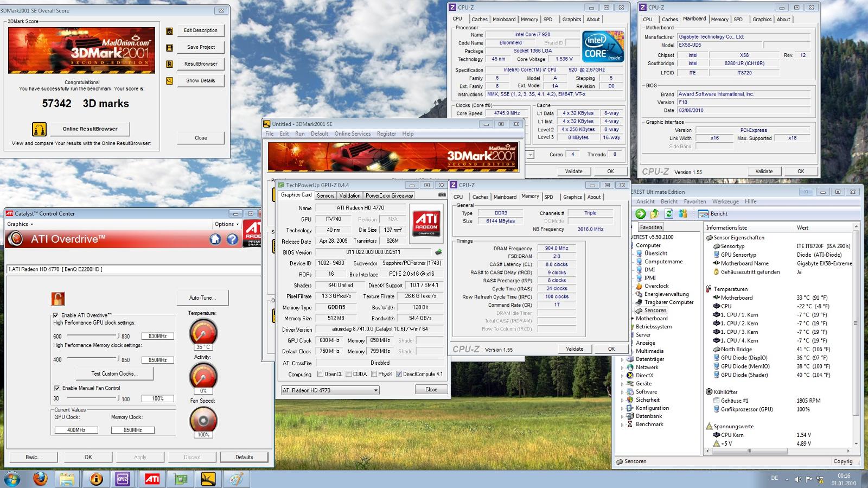The height and width of the screenshot is (488, 868).
Task: Open Online Services menu in 3DMark2001 SE
Action: pyautogui.click(x=353, y=134)
